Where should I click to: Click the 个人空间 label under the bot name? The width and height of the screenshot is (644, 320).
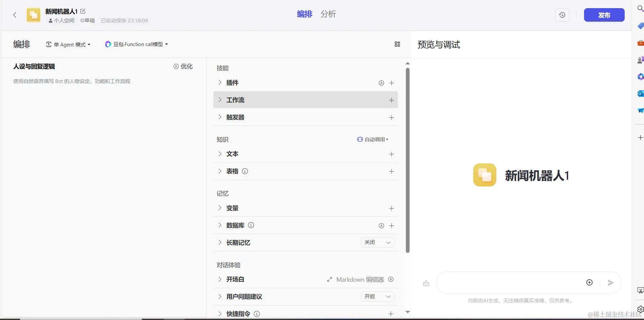[62, 21]
